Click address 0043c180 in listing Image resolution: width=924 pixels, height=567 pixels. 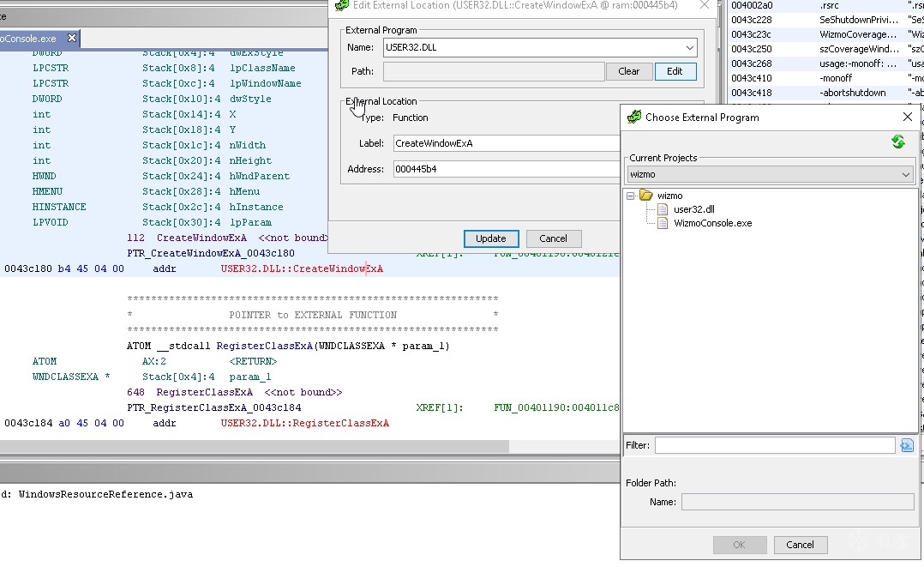coord(27,268)
